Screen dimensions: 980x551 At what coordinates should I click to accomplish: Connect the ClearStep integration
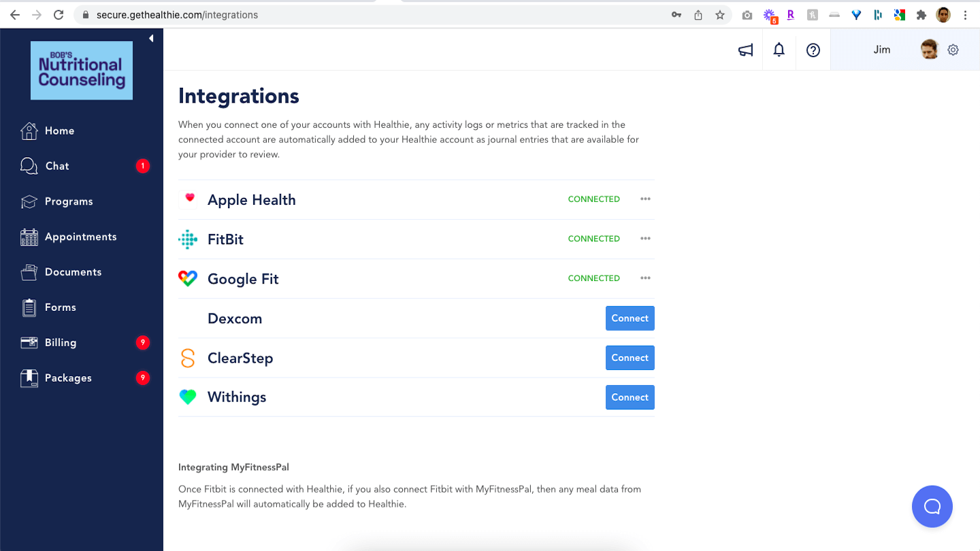(630, 358)
